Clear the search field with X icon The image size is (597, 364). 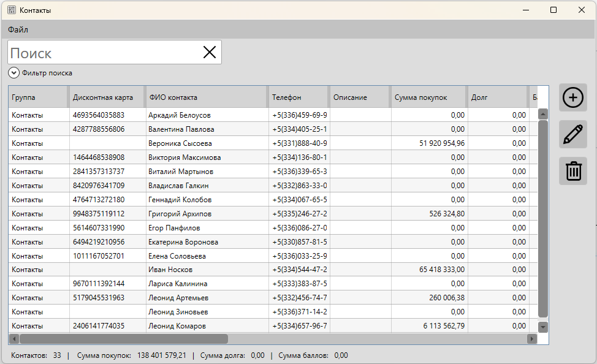(210, 53)
